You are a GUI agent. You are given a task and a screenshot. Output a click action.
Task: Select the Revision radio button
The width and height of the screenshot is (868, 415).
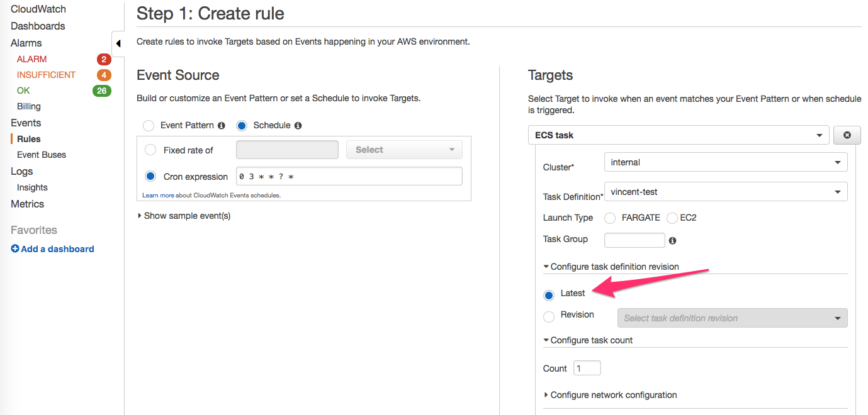(x=549, y=317)
